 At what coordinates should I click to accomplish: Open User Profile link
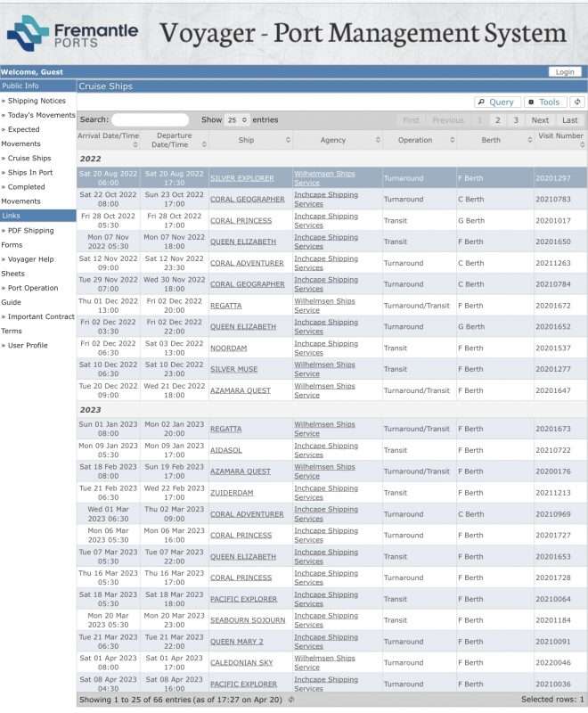28,345
